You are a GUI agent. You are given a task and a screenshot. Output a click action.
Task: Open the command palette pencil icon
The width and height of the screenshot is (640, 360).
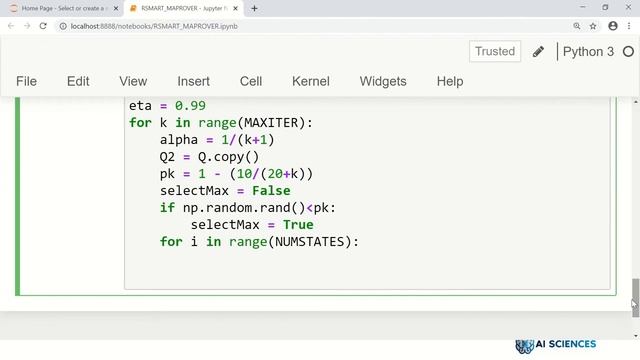pos(538,51)
